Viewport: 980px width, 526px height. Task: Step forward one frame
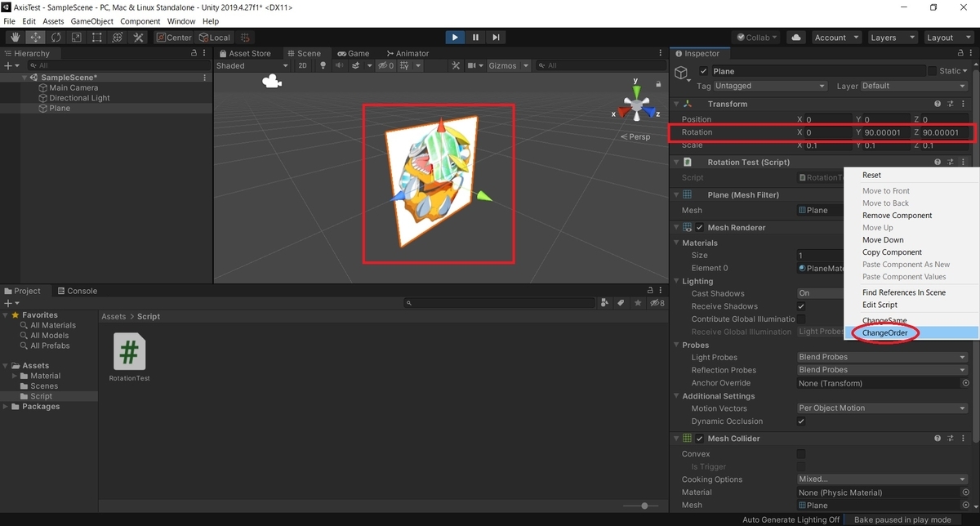click(496, 38)
